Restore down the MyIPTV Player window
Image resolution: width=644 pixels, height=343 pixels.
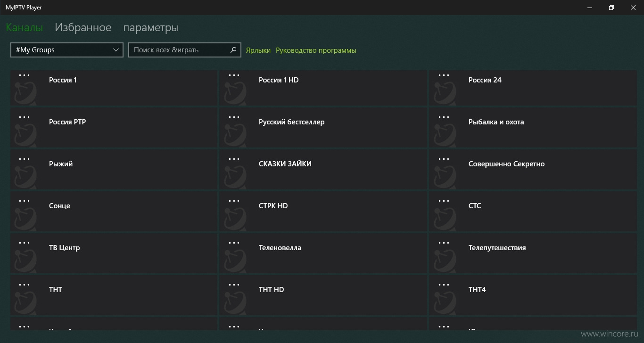(611, 8)
